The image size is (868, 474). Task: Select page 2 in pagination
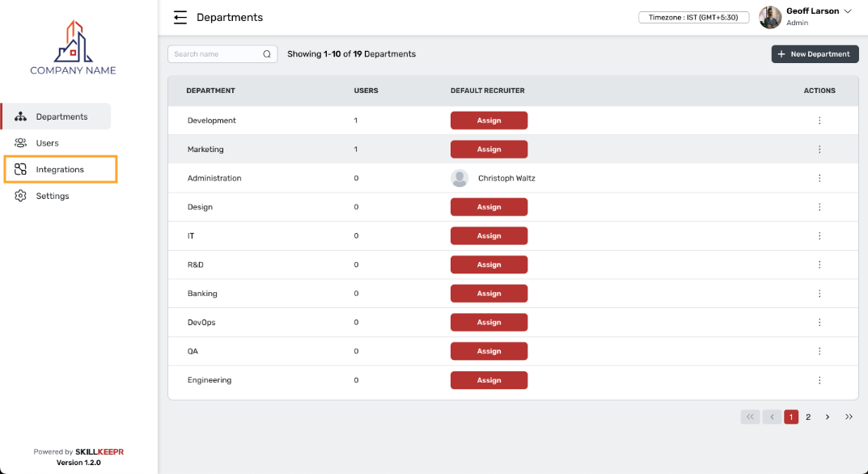coord(808,417)
